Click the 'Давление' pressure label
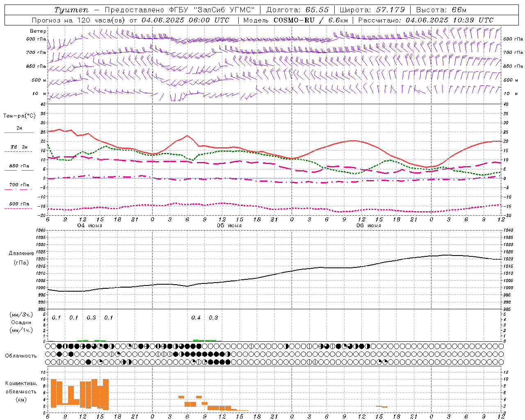The image size is (525, 420). click(21, 253)
